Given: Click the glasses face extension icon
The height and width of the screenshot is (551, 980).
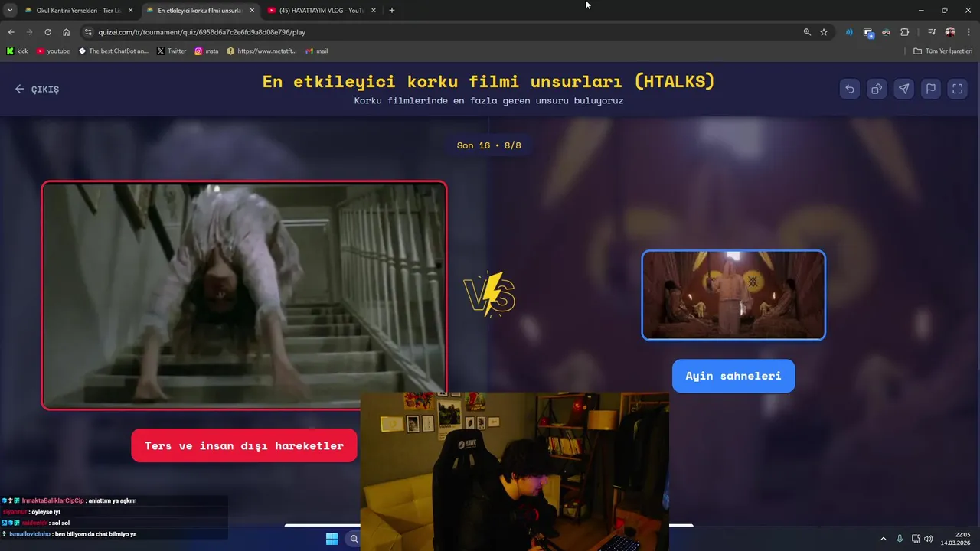Looking at the screenshot, I should [x=886, y=32].
